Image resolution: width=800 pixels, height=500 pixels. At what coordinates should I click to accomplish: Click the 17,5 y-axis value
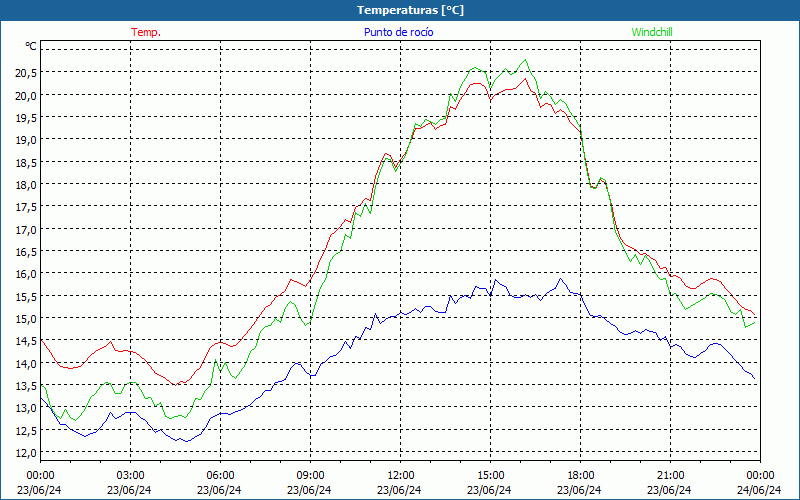coord(26,207)
